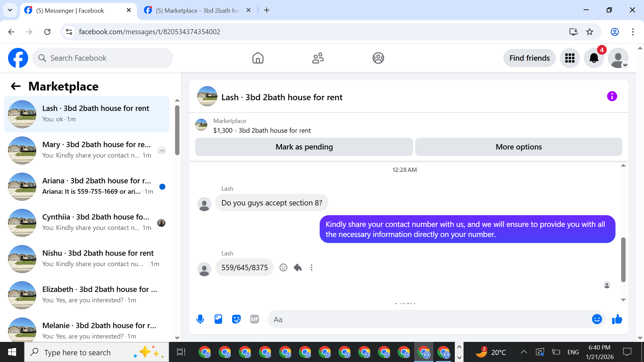Open the tab search dropdown arrow
Screen dimensions: 644x362
coord(10,10)
